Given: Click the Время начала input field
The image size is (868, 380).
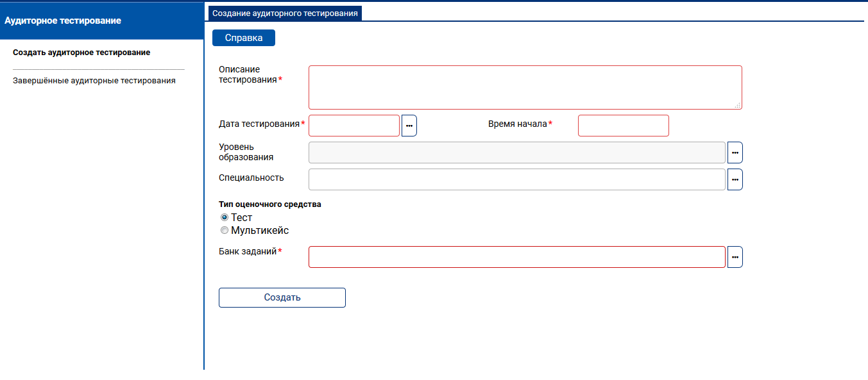Looking at the screenshot, I should [x=623, y=126].
